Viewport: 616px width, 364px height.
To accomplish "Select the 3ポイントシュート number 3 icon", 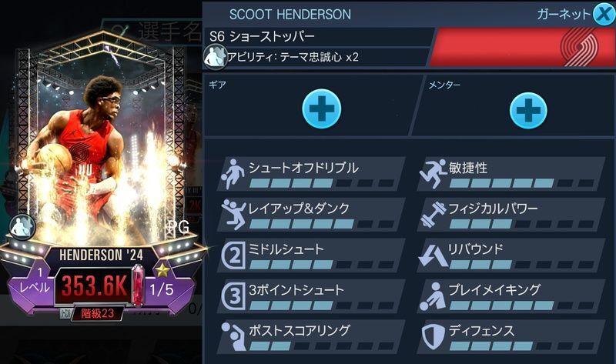I will pyautogui.click(x=233, y=296).
